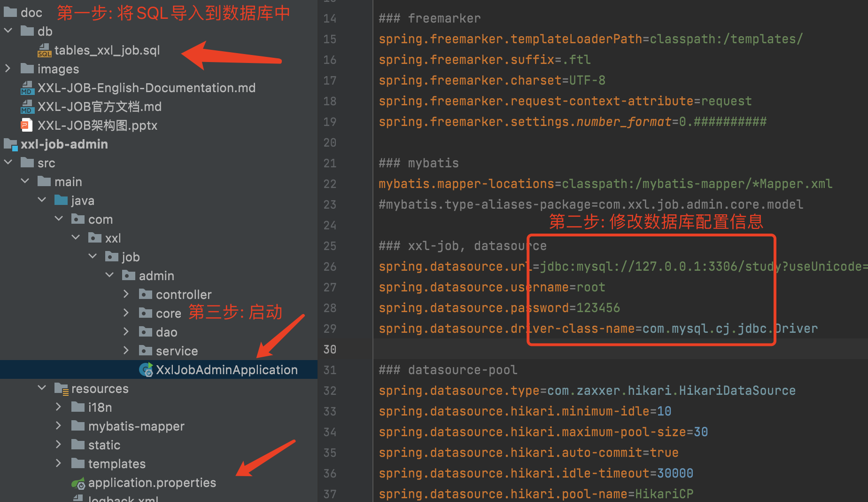Click the xxl-job-admin module icon
The image size is (868, 502).
pos(11,145)
